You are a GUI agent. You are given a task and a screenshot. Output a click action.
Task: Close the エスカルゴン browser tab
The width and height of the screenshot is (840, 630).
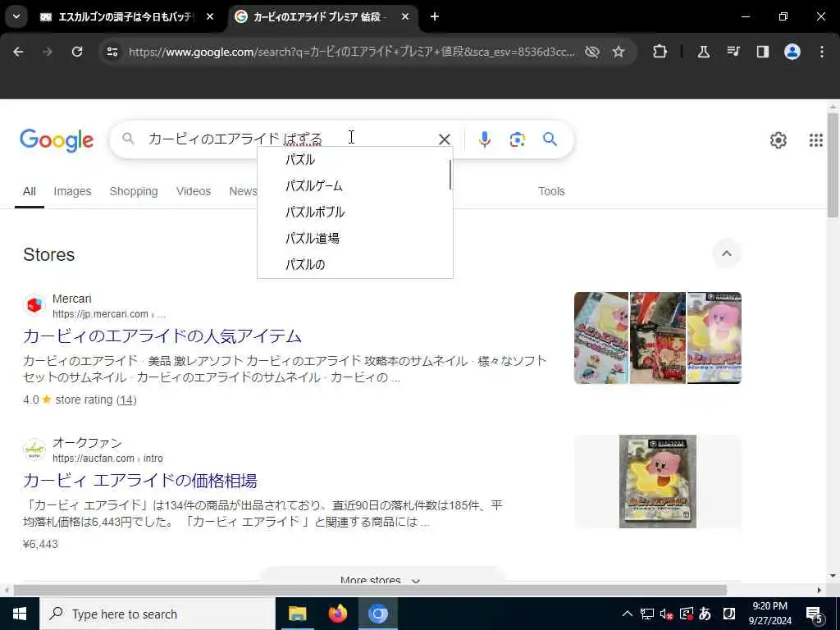tap(210, 16)
